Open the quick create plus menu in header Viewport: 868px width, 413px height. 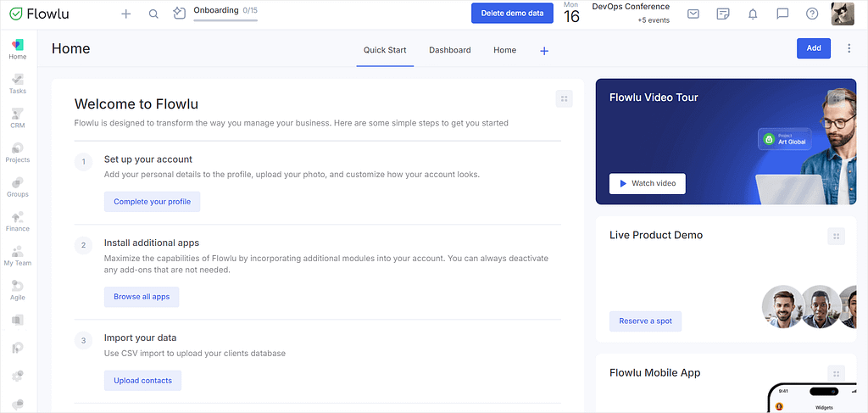pos(126,14)
